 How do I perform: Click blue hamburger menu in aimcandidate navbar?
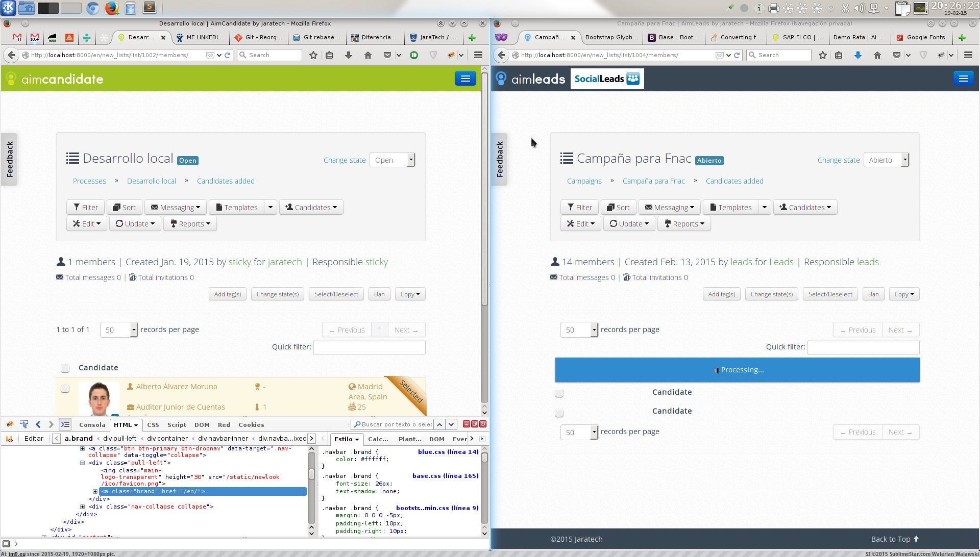pyautogui.click(x=465, y=79)
